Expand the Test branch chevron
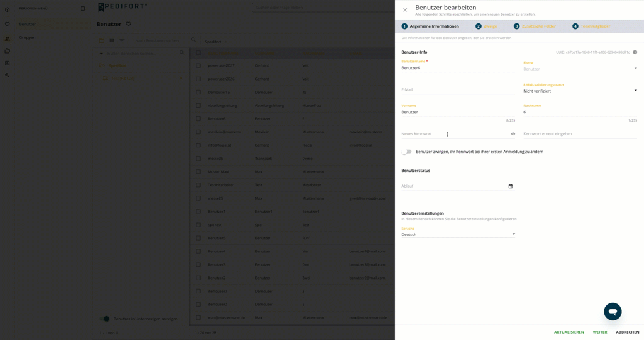 (180, 78)
